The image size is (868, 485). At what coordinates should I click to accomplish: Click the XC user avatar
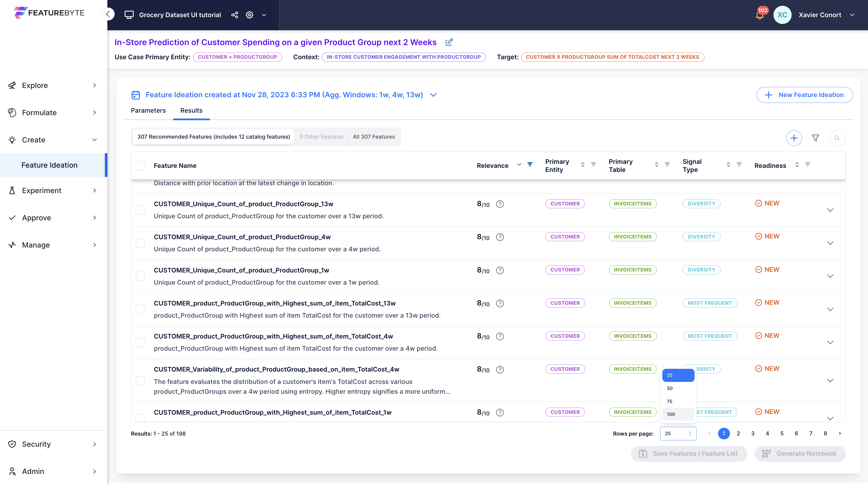pos(782,15)
